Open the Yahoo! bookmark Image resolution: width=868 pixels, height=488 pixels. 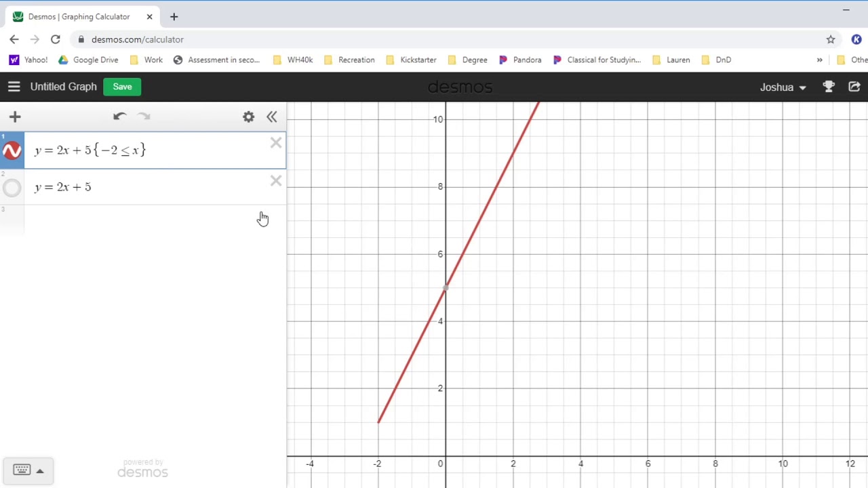click(x=28, y=60)
